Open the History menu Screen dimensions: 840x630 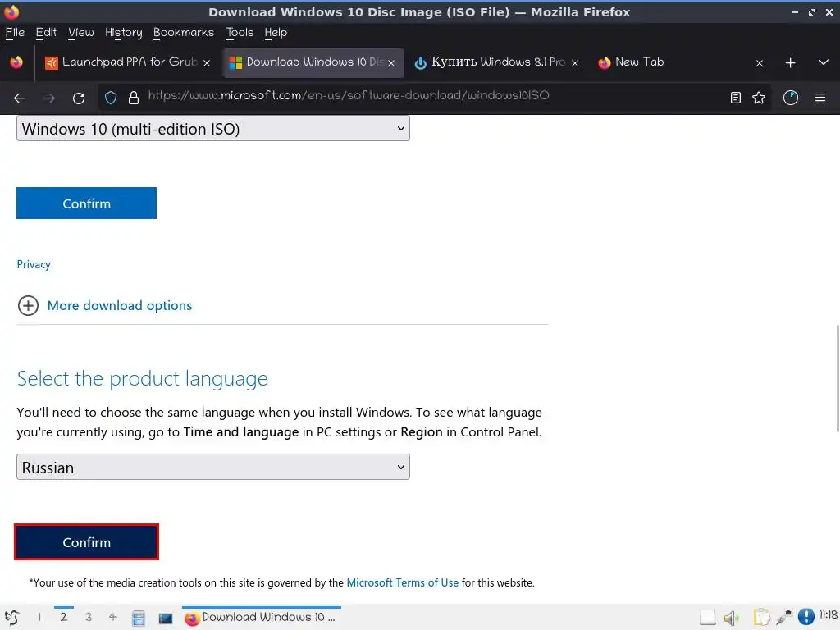click(124, 33)
